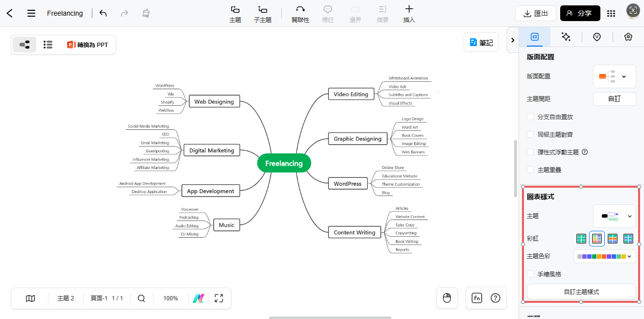Click the 關聯性 relationship icon
644x319 pixels.
point(300,9)
